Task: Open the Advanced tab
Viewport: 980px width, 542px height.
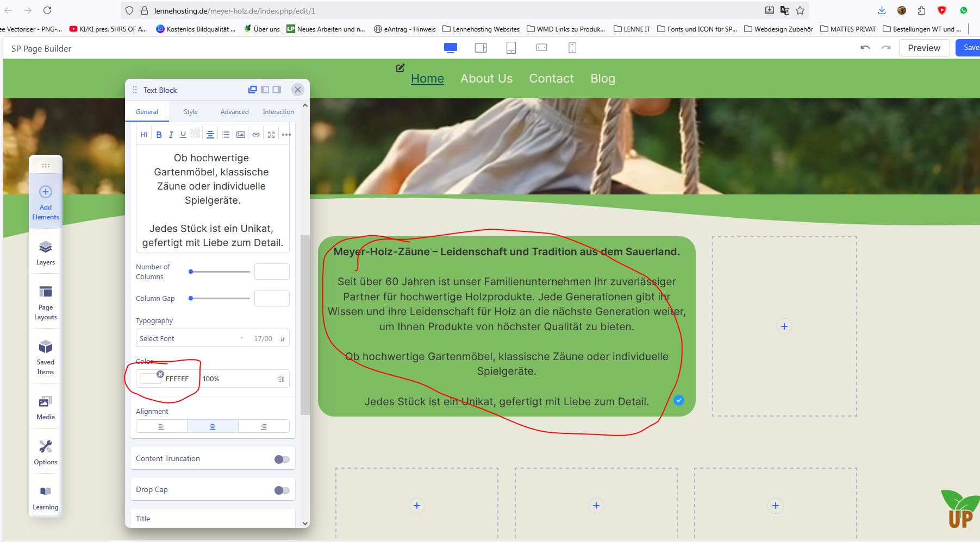Action: (234, 112)
